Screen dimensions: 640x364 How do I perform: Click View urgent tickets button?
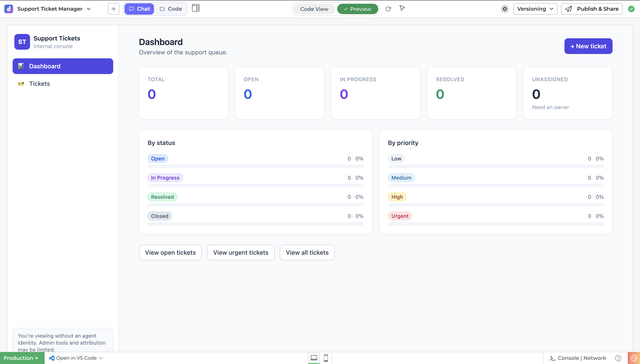pyautogui.click(x=241, y=253)
